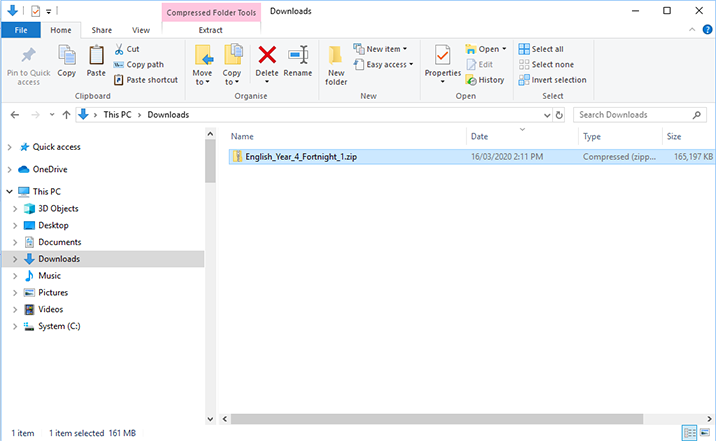Click the Delete icon in ribbon
716x441 pixels.
pos(267,60)
